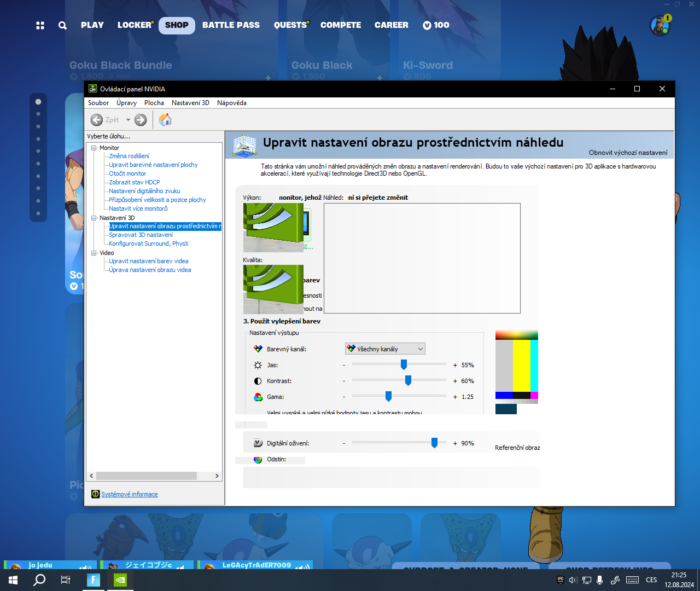Image resolution: width=700 pixels, height=591 pixels.
Task: Click the Forward arrow icon in NVIDIA toolbar
Action: click(x=141, y=120)
